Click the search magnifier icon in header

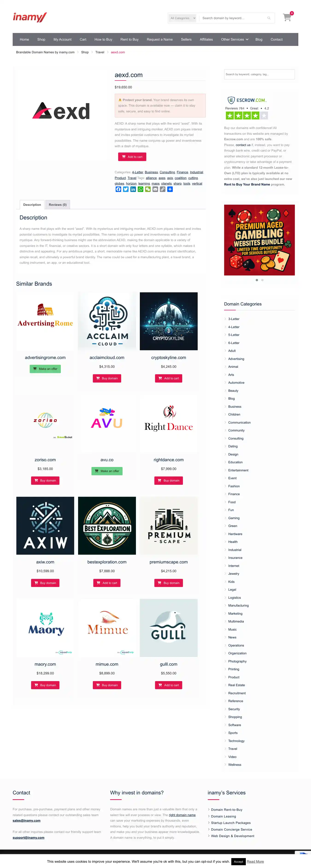point(269,18)
